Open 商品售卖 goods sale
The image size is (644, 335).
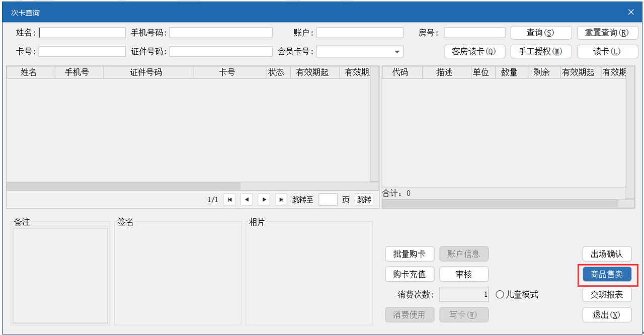(x=607, y=274)
